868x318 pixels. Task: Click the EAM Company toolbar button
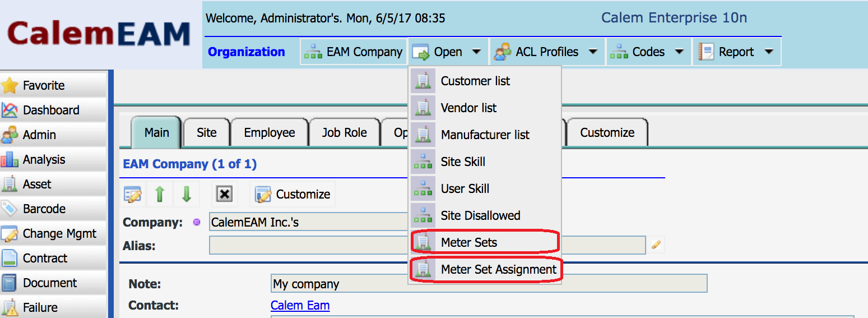(353, 52)
